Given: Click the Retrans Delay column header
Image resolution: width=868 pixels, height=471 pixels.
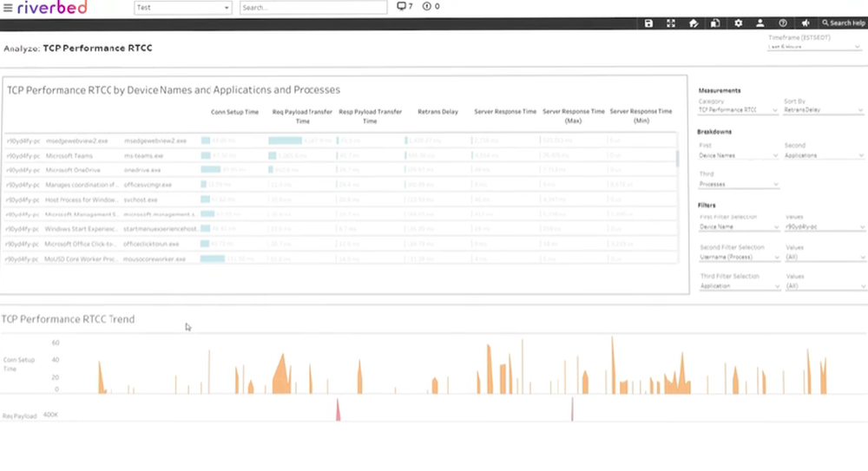Looking at the screenshot, I should (x=437, y=112).
